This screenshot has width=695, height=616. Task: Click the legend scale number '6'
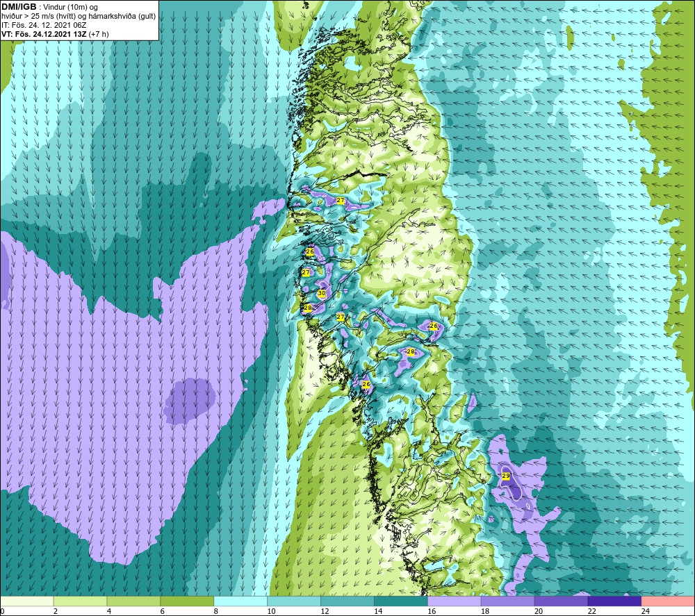click(x=162, y=611)
